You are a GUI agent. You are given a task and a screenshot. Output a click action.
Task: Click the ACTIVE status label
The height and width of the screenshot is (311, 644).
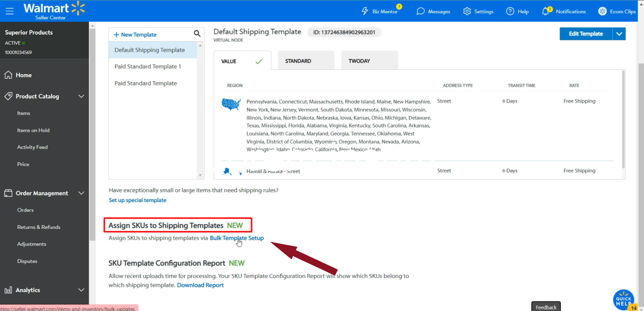tap(13, 43)
